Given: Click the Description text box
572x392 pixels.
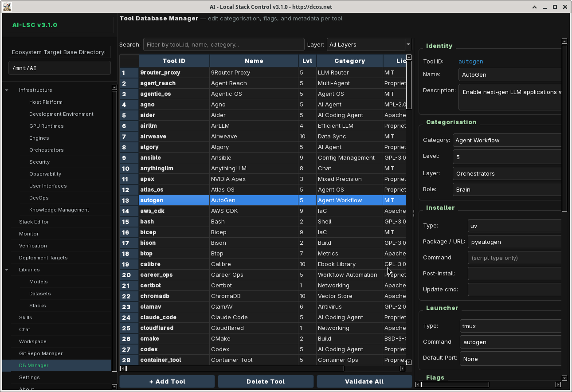Looking at the screenshot, I should [510, 97].
